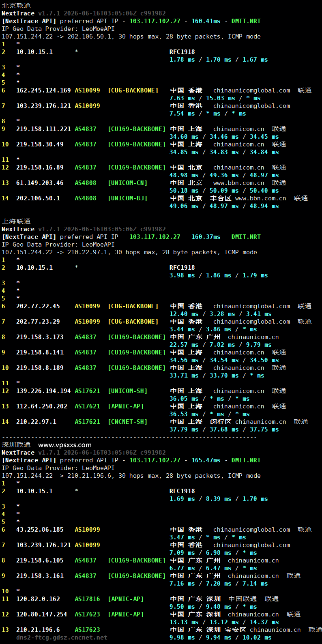Click the 160.41ms API latency value

tap(206, 21)
